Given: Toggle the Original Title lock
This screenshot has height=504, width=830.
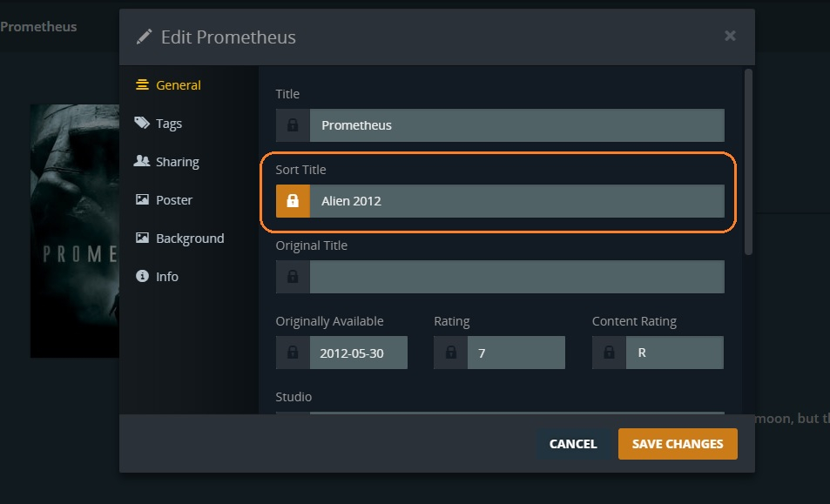Looking at the screenshot, I should point(293,277).
